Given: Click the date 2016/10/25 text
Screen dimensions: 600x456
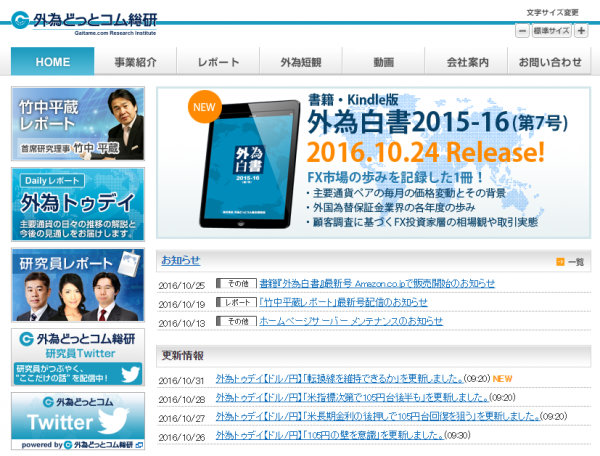Looking at the screenshot, I should pos(182,285).
